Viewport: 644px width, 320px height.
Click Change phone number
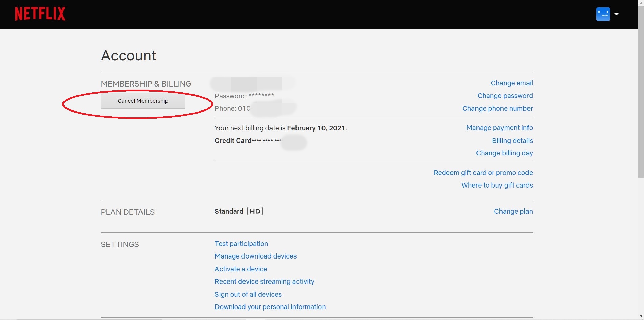(497, 108)
